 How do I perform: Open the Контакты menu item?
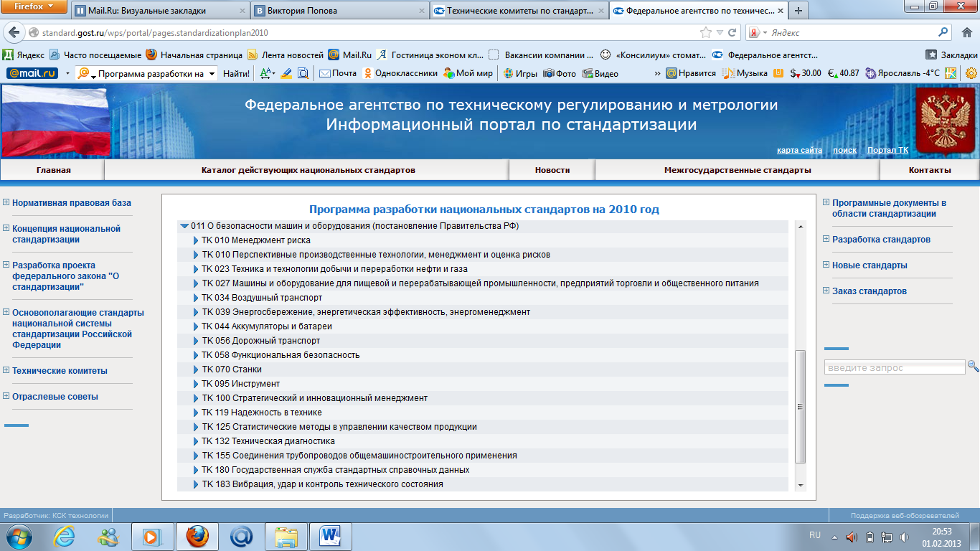click(930, 170)
